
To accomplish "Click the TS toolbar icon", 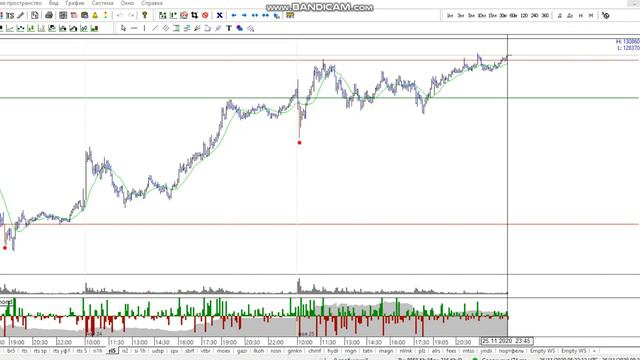I will click(x=10, y=16).
